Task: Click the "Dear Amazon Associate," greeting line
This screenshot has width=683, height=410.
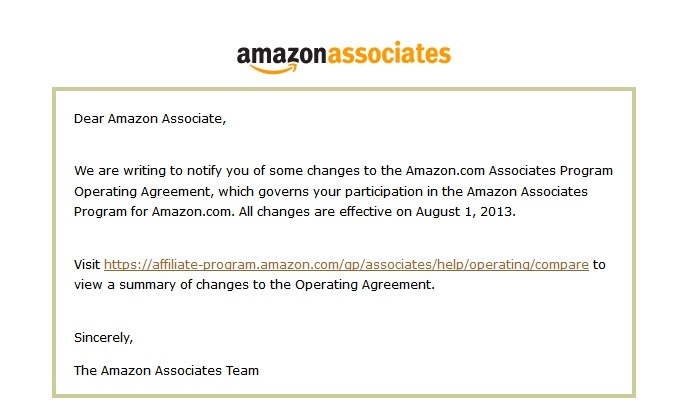Action: pos(150,119)
